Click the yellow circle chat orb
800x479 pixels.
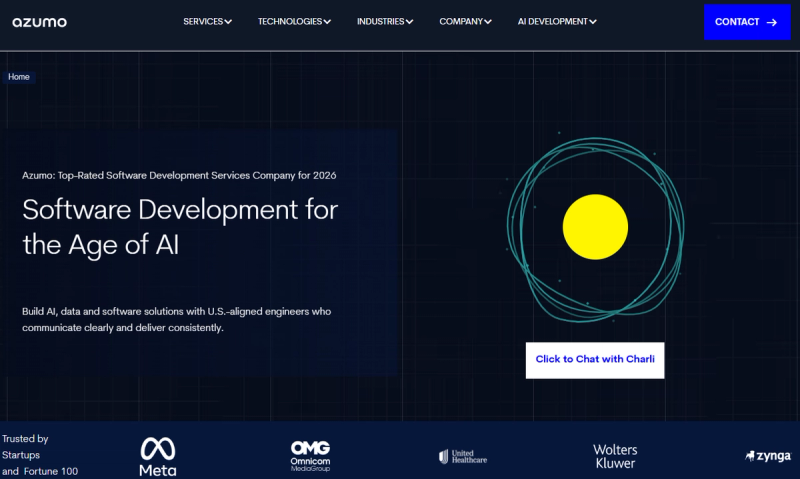(x=595, y=227)
